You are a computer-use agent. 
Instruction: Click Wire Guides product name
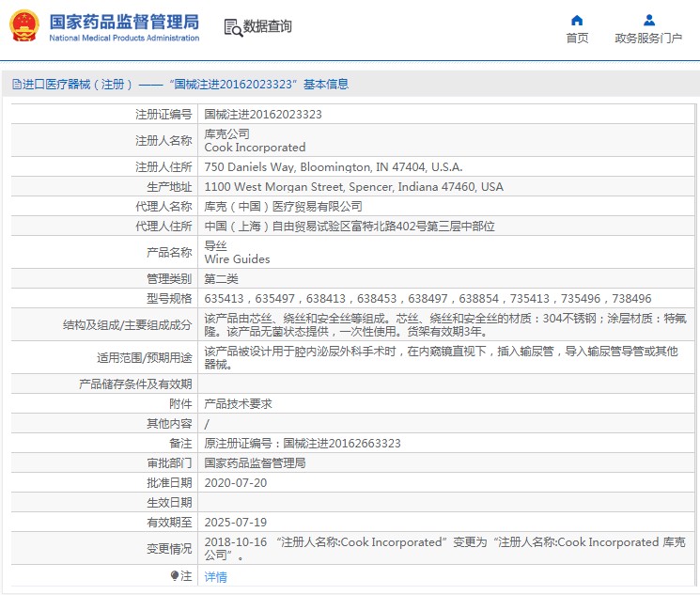click(237, 259)
